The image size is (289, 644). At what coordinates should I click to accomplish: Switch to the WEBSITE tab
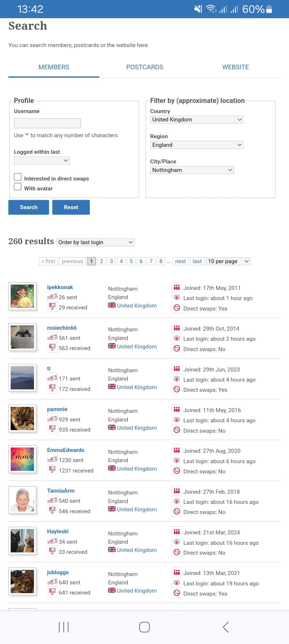[235, 67]
